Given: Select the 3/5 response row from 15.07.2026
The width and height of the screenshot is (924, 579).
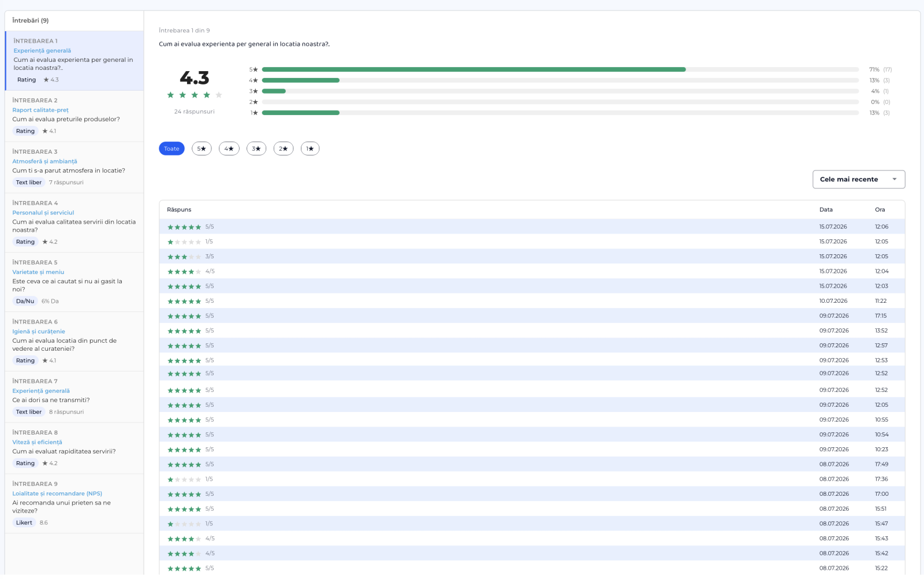Looking at the screenshot, I should click(x=532, y=257).
